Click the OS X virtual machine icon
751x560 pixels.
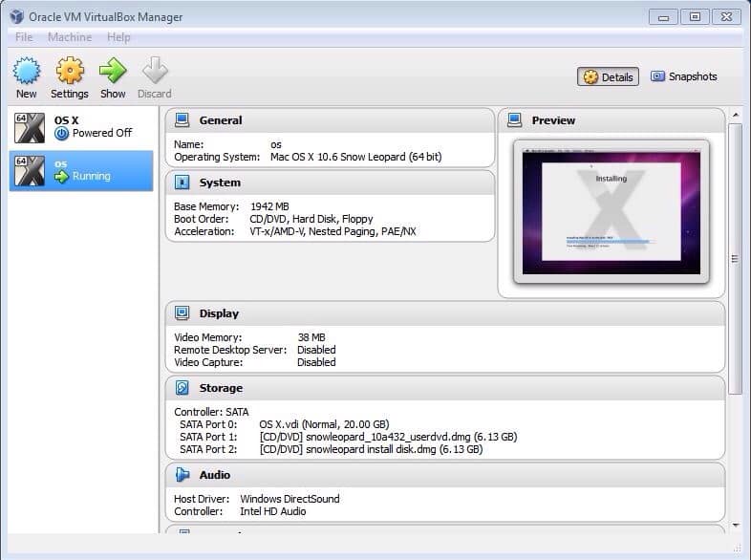pos(30,128)
